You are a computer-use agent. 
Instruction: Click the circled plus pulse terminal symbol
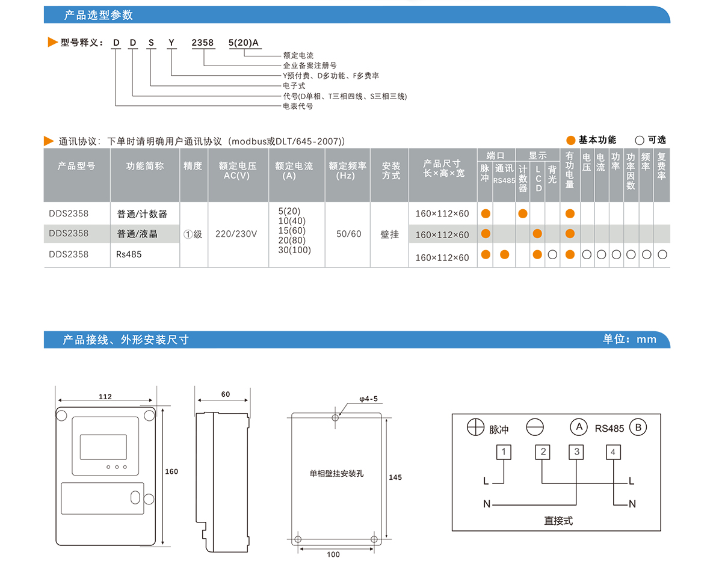coord(475,427)
